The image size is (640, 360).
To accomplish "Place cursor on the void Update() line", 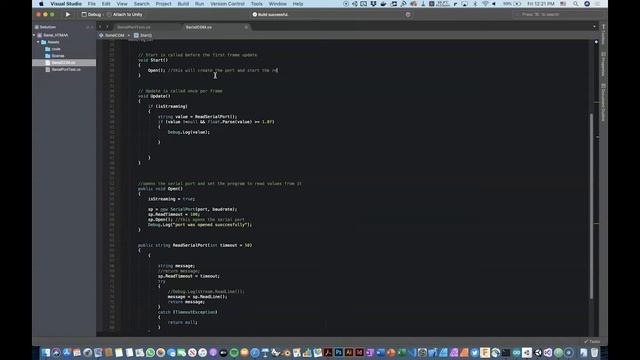I will pos(154,96).
